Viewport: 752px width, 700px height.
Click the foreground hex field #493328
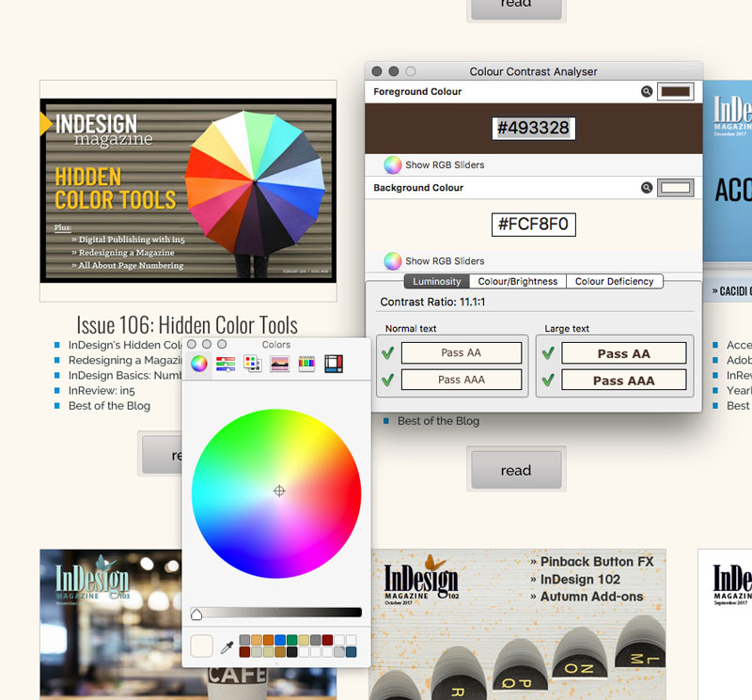coord(533,128)
